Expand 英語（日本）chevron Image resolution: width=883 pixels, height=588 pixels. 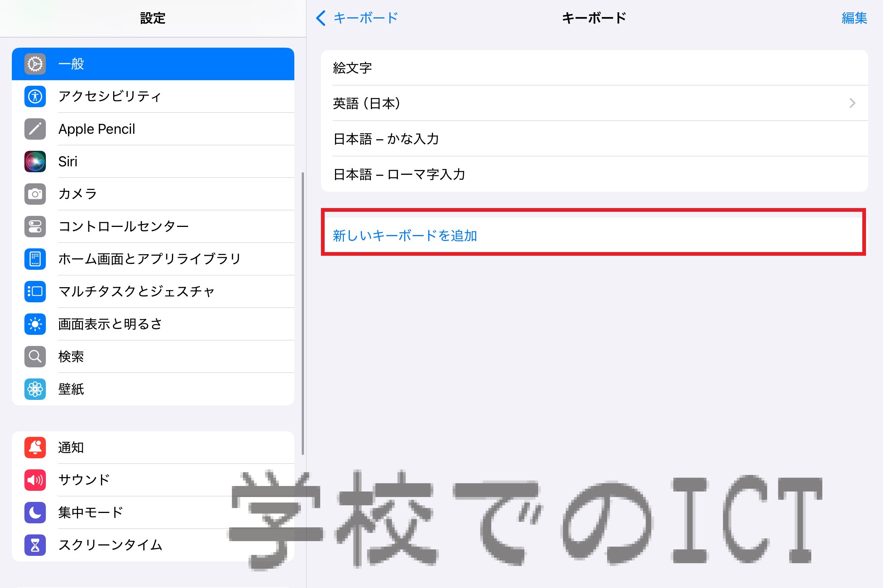click(x=852, y=103)
